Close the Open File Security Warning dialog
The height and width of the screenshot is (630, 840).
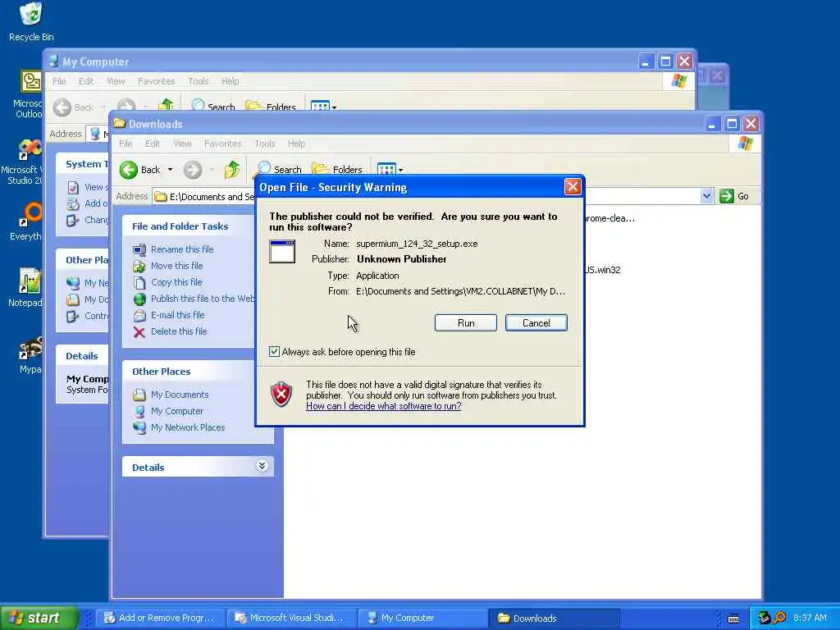[x=572, y=187]
